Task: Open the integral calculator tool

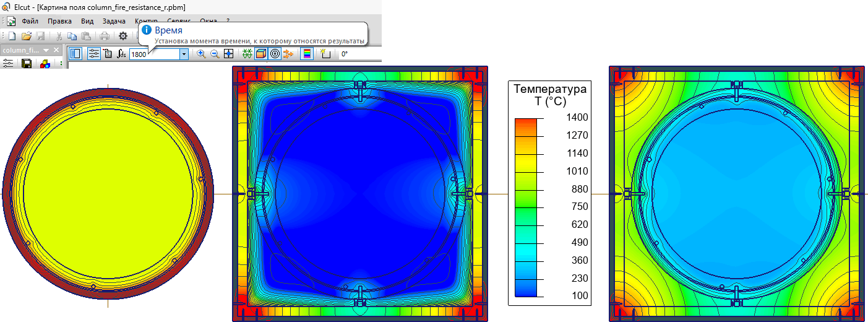Action: [x=121, y=54]
